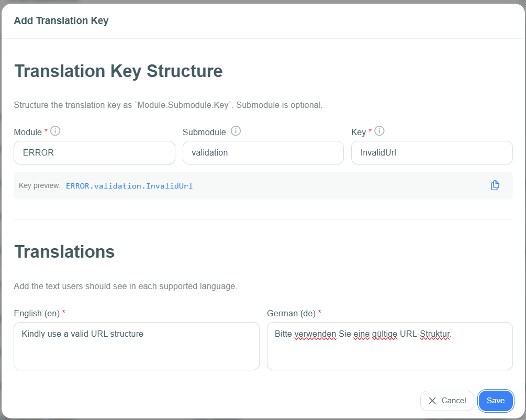Click the Translation Key Structure heading
526x420 pixels.
[x=118, y=71]
